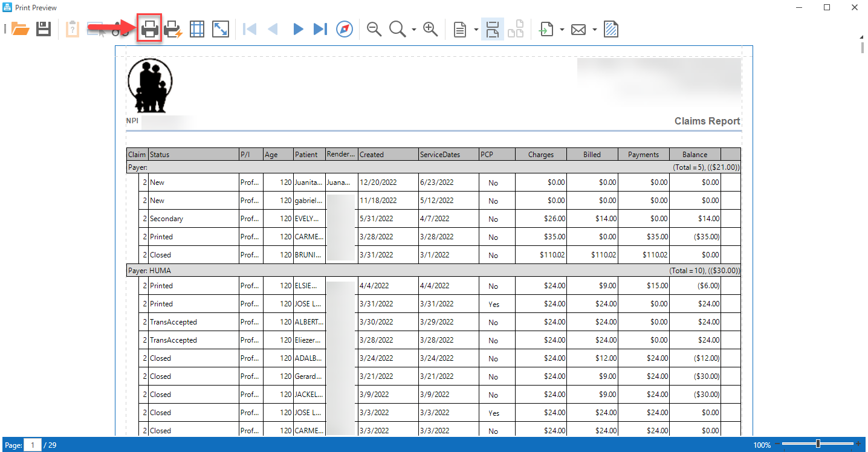Go to the first page
The image size is (868, 452).
tap(250, 29)
